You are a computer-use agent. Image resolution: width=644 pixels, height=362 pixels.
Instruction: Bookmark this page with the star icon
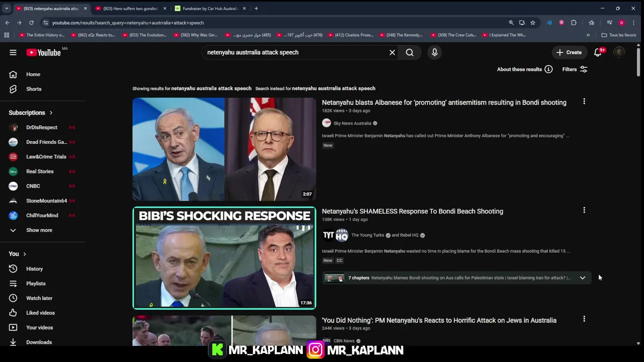click(533, 23)
